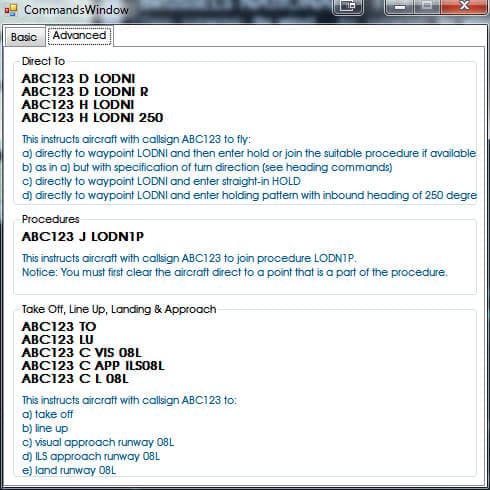Click the CommandsWindow title text

[76, 10]
